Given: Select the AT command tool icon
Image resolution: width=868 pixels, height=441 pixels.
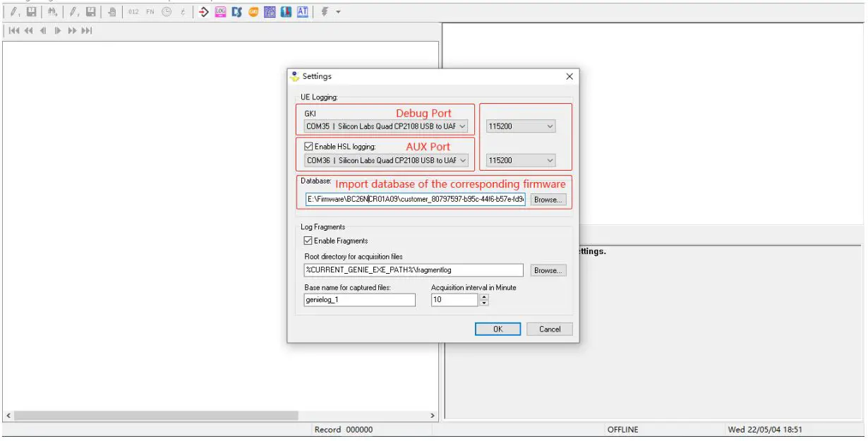Looking at the screenshot, I should point(302,11).
